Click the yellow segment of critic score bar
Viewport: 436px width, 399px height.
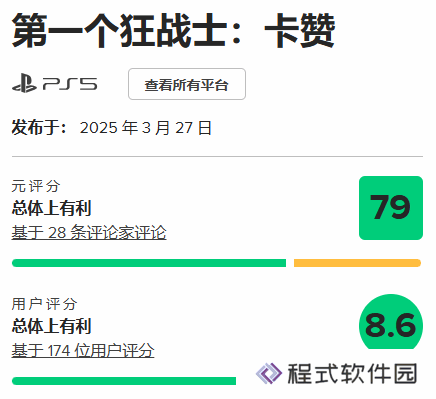point(357,263)
